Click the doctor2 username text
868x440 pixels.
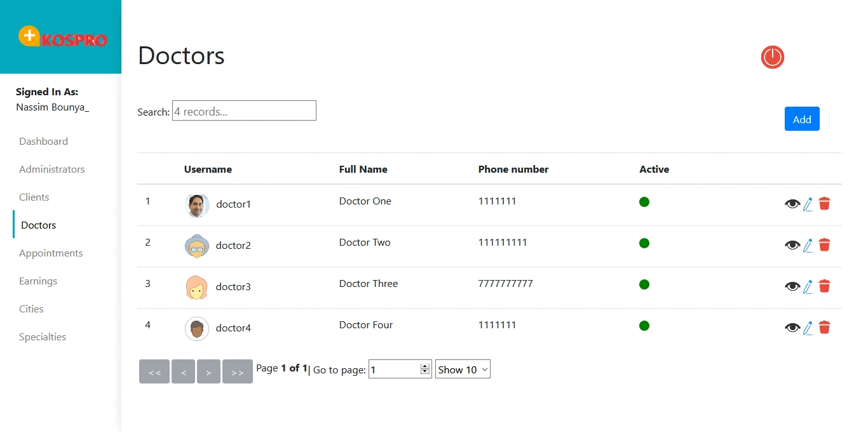pyautogui.click(x=233, y=246)
